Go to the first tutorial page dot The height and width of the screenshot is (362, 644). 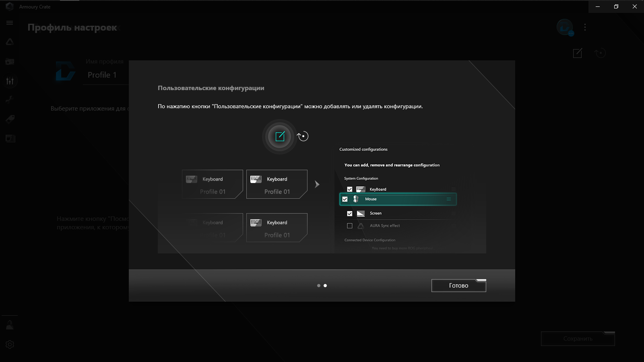click(319, 286)
